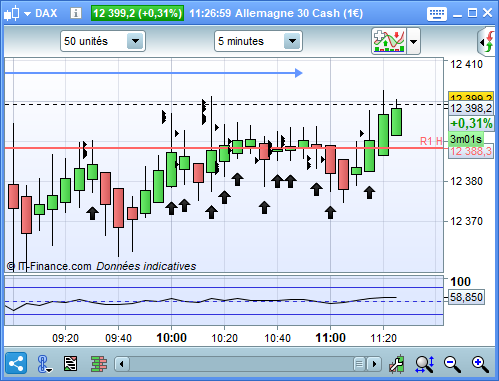Click the +0,31% change label

[x=471, y=123]
